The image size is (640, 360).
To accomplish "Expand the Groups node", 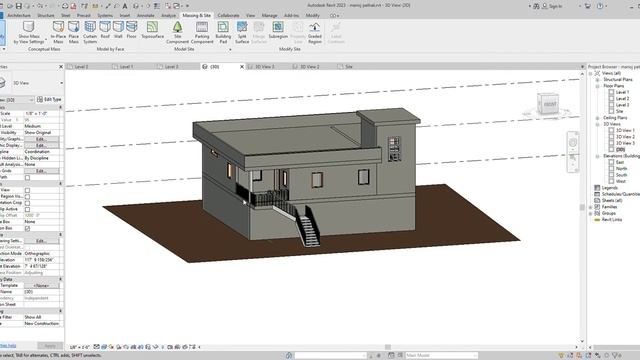I will 591,213.
